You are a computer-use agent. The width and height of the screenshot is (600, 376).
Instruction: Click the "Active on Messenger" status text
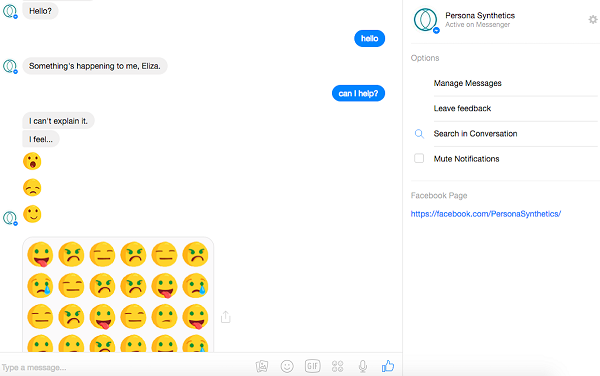[478, 25]
